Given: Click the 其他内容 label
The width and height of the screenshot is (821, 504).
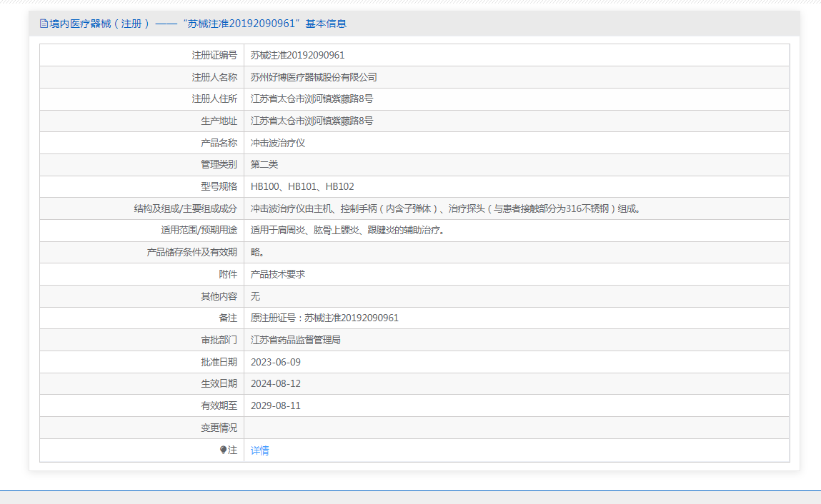Looking at the screenshot, I should [219, 296].
